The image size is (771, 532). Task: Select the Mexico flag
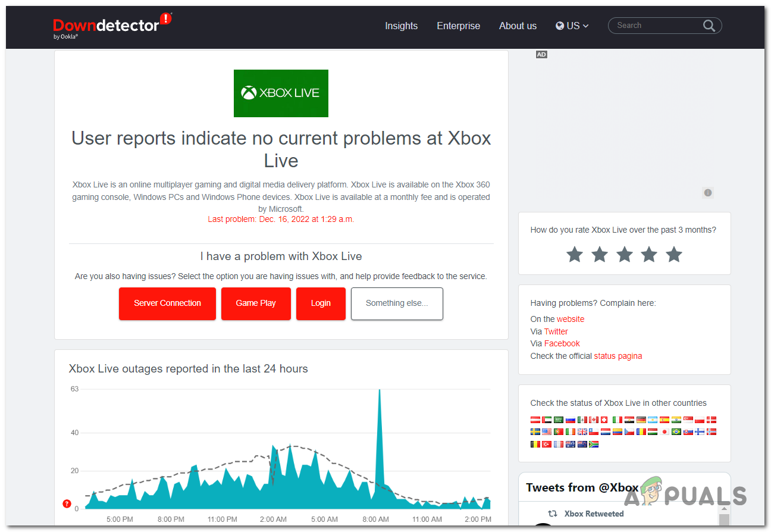point(582,420)
